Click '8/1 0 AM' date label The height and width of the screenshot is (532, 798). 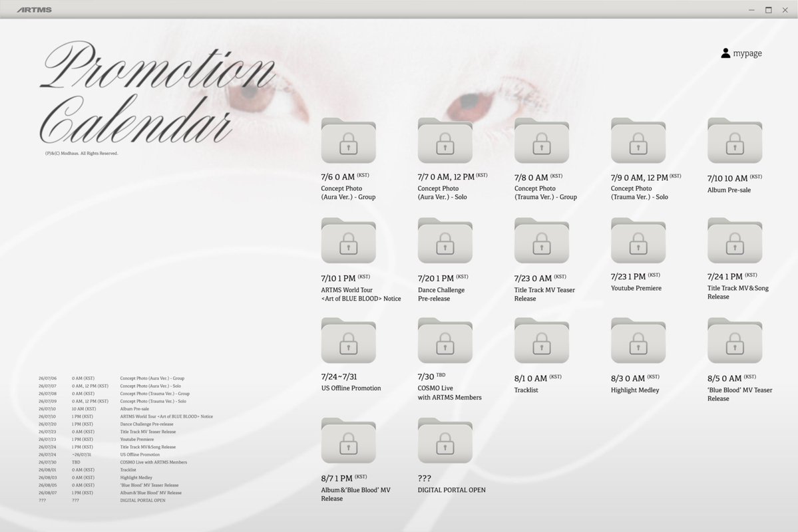click(538, 378)
